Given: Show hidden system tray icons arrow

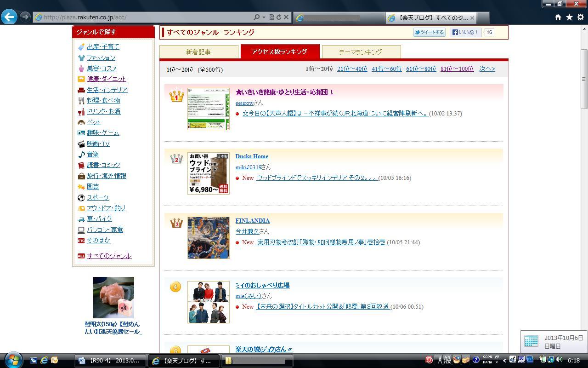Looking at the screenshot, I should tap(504, 360).
